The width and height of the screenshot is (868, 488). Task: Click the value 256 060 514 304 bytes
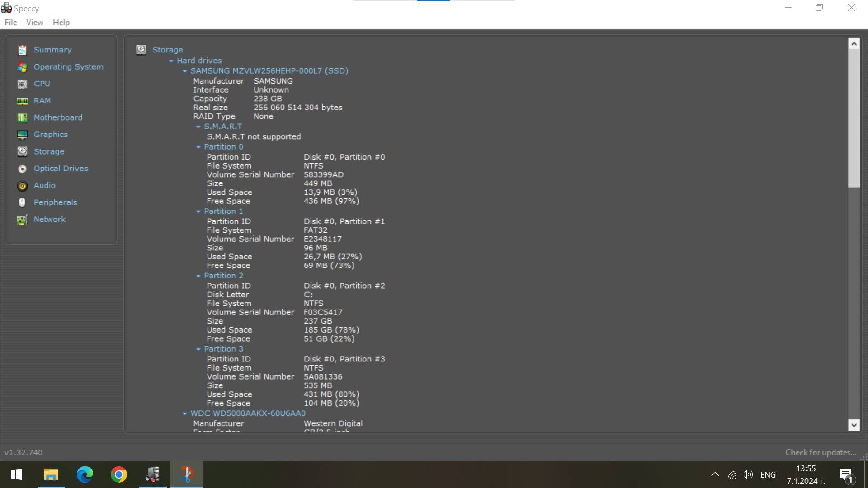coord(298,108)
